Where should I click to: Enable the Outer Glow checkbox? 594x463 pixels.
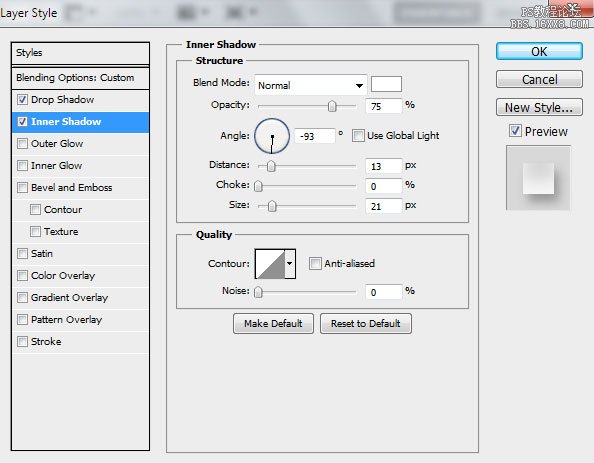pyautogui.click(x=22, y=144)
